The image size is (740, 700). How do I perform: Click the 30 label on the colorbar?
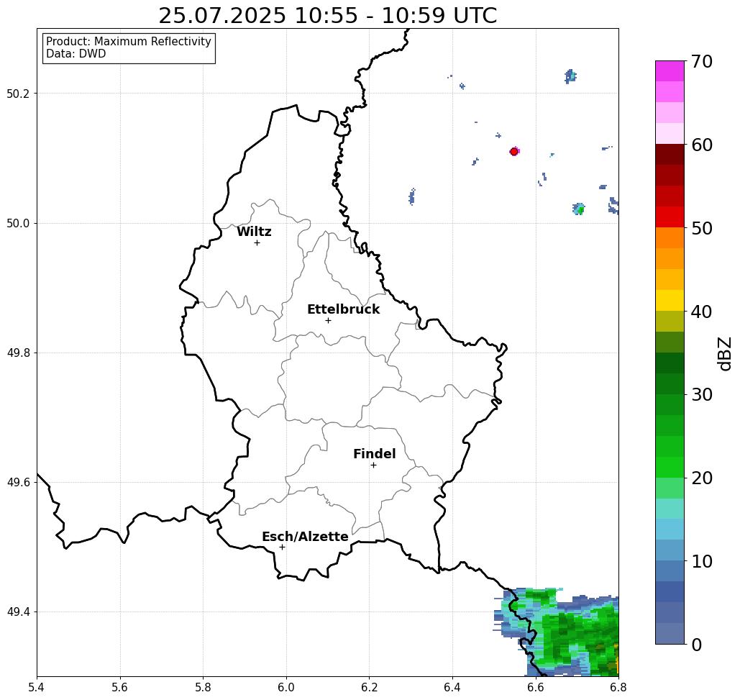coord(701,395)
